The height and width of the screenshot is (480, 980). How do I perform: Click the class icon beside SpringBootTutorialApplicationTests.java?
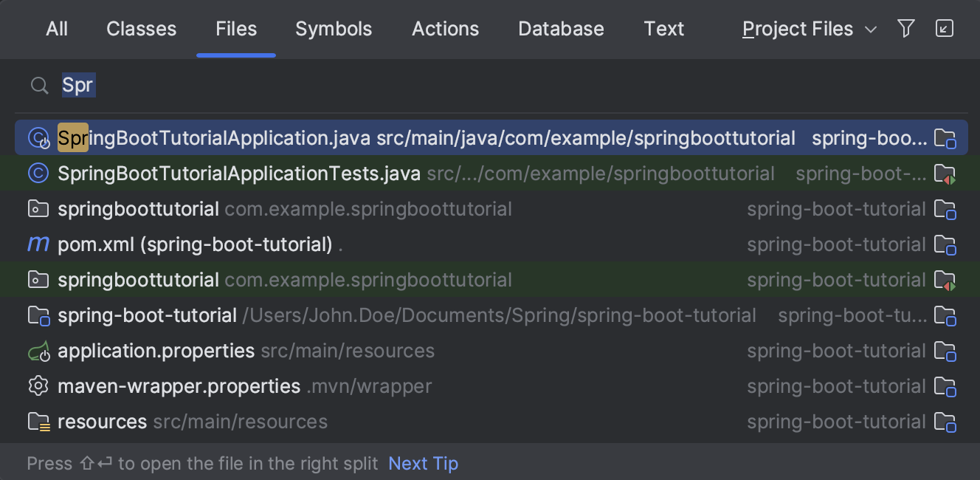pyautogui.click(x=38, y=173)
